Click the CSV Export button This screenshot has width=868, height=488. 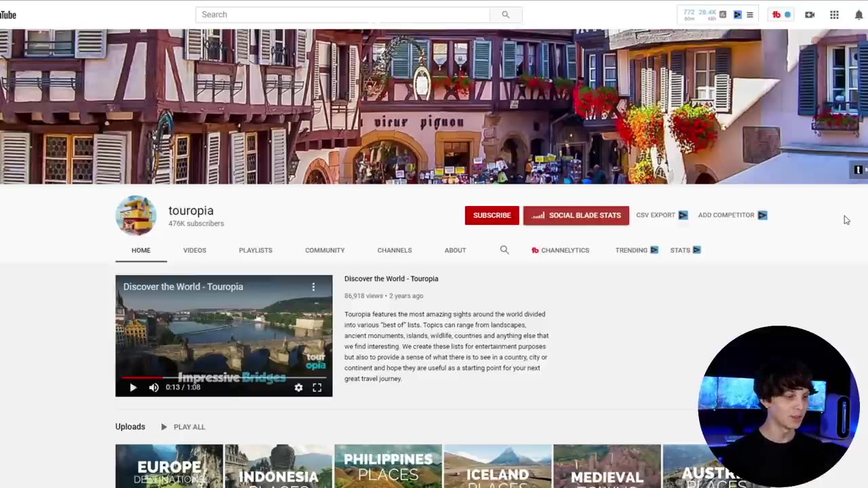tap(655, 215)
